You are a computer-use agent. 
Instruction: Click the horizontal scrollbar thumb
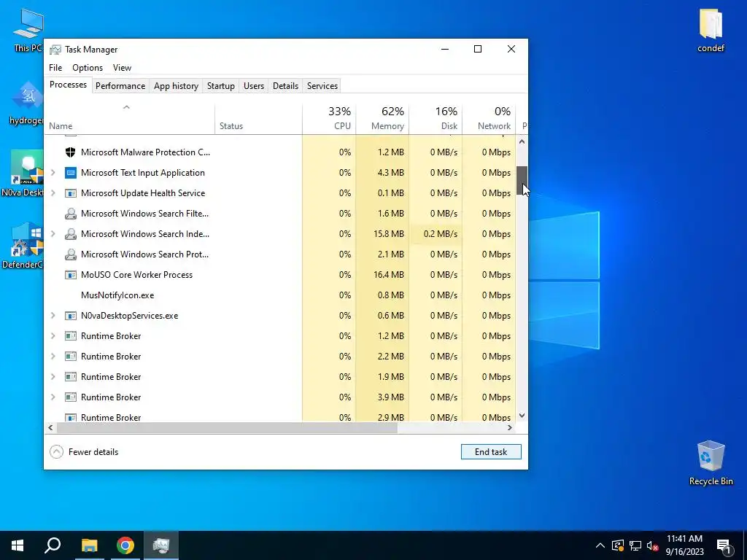[x=227, y=427]
